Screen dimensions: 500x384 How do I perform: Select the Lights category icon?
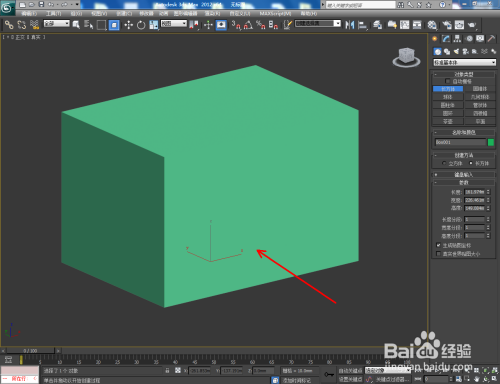click(456, 51)
